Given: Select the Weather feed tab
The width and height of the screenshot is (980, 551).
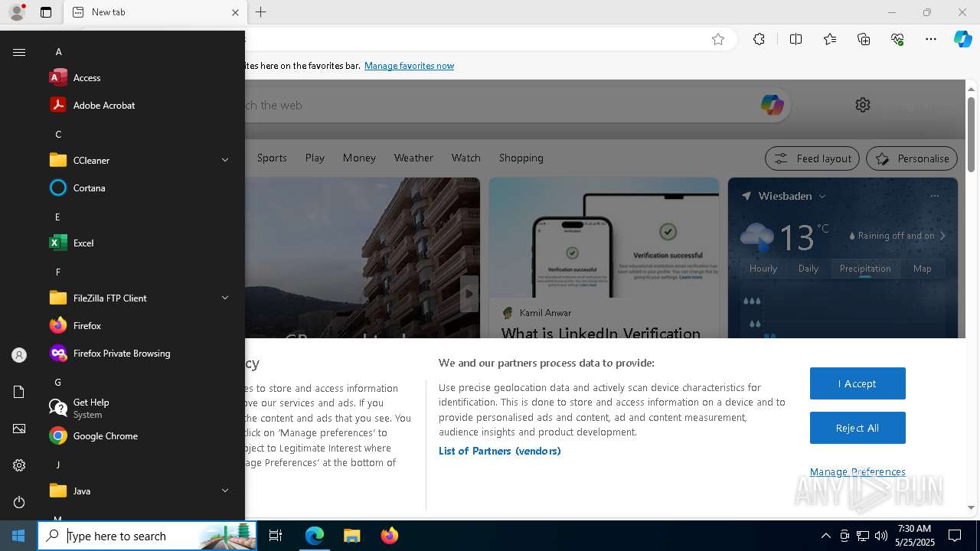Looking at the screenshot, I should pos(413,158).
